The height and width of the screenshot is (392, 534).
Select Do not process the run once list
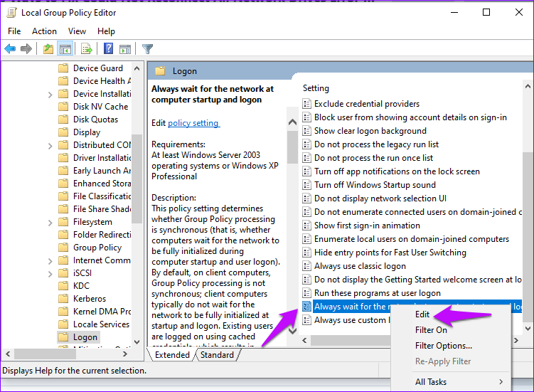pos(373,158)
